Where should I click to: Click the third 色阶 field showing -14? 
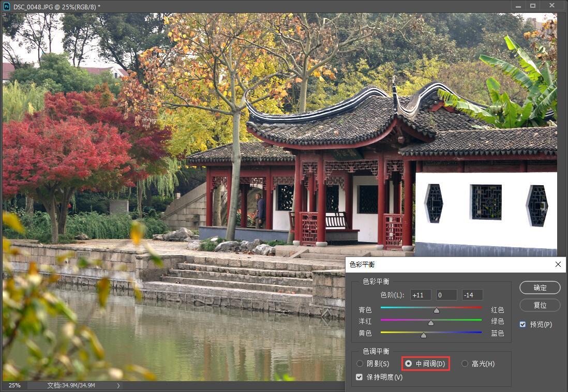coord(472,295)
